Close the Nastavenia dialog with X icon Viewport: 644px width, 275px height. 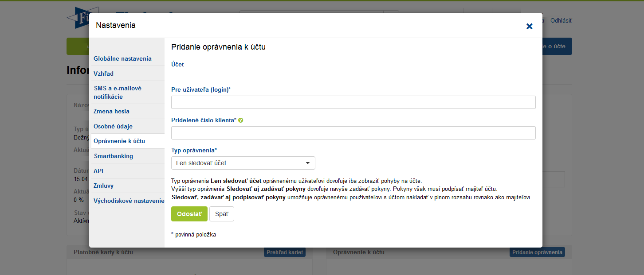click(x=529, y=26)
